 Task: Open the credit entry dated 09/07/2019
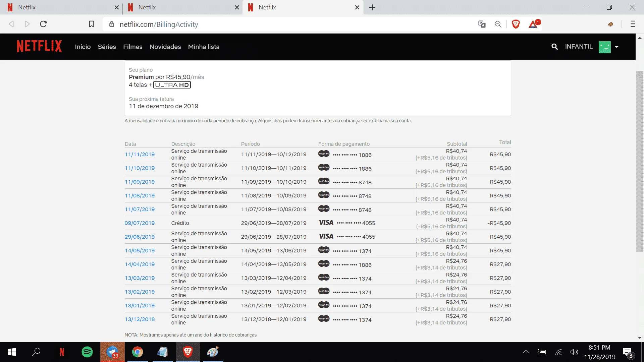[140, 223]
